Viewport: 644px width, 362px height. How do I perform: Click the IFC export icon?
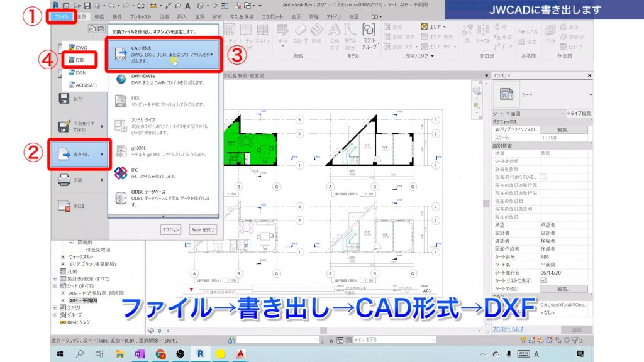tap(121, 173)
